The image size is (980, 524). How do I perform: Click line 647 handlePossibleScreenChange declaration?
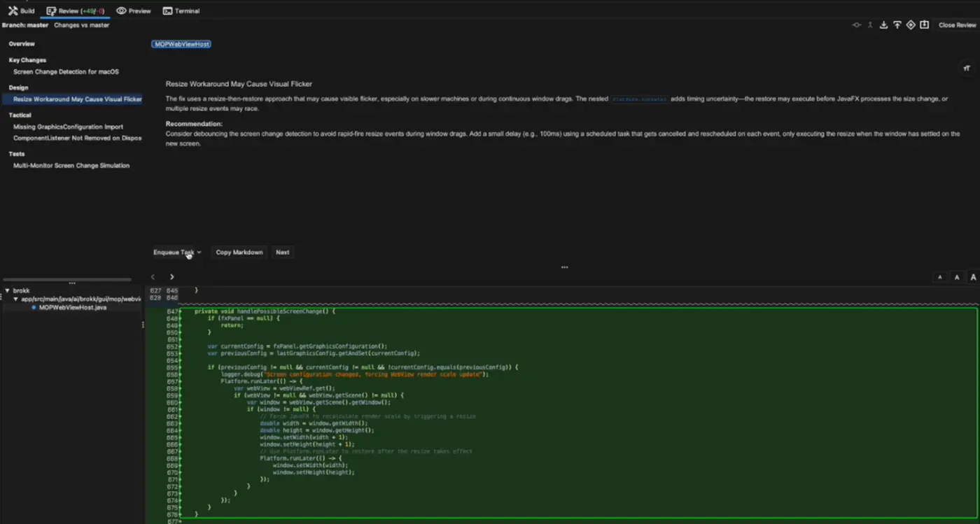point(265,311)
